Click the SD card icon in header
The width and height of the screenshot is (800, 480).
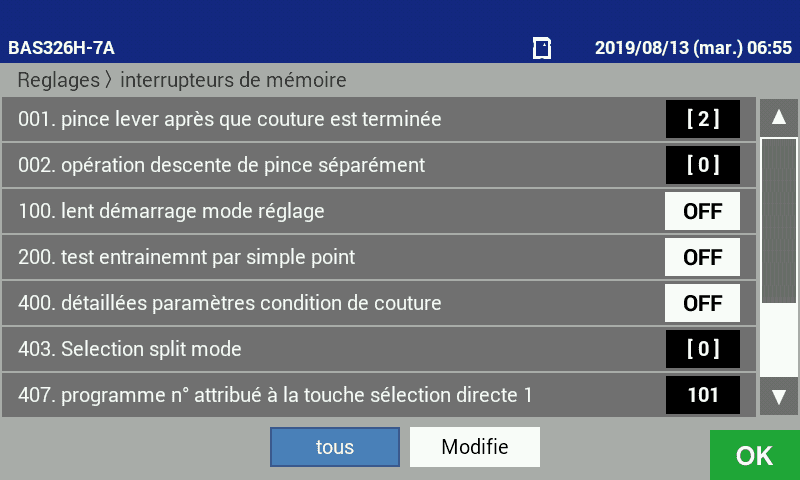(x=542, y=47)
